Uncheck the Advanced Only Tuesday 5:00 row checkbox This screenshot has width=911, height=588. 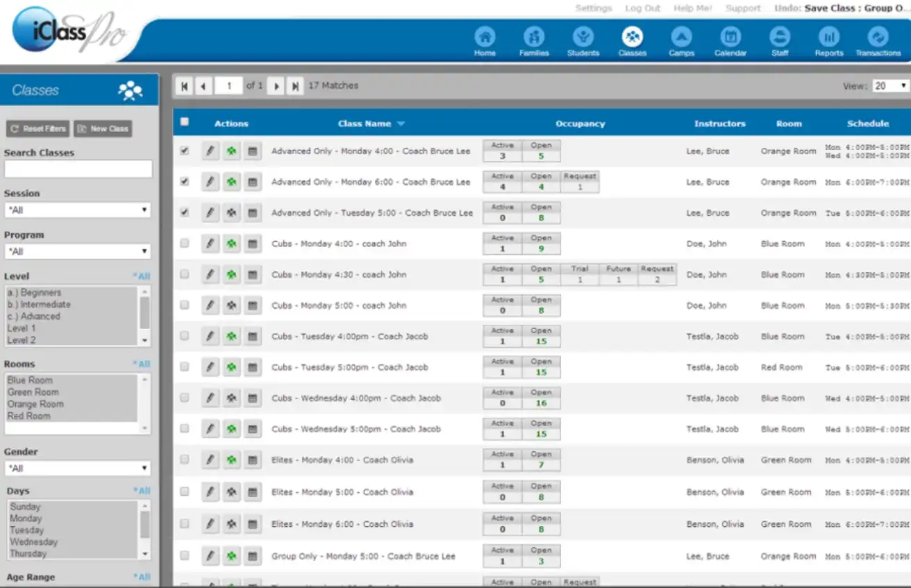184,212
